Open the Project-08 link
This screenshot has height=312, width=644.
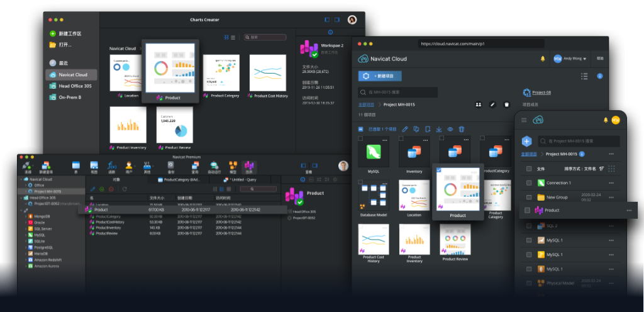[x=541, y=92]
